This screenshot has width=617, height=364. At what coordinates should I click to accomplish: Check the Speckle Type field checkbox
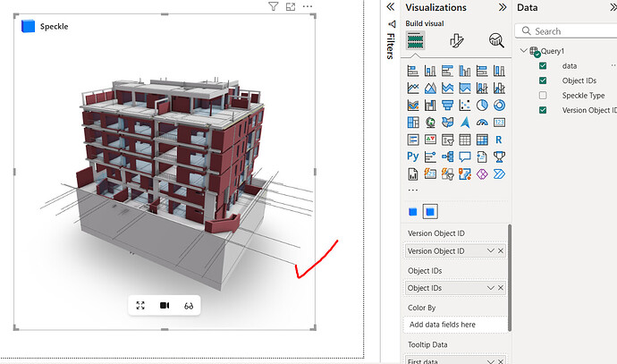[543, 95]
